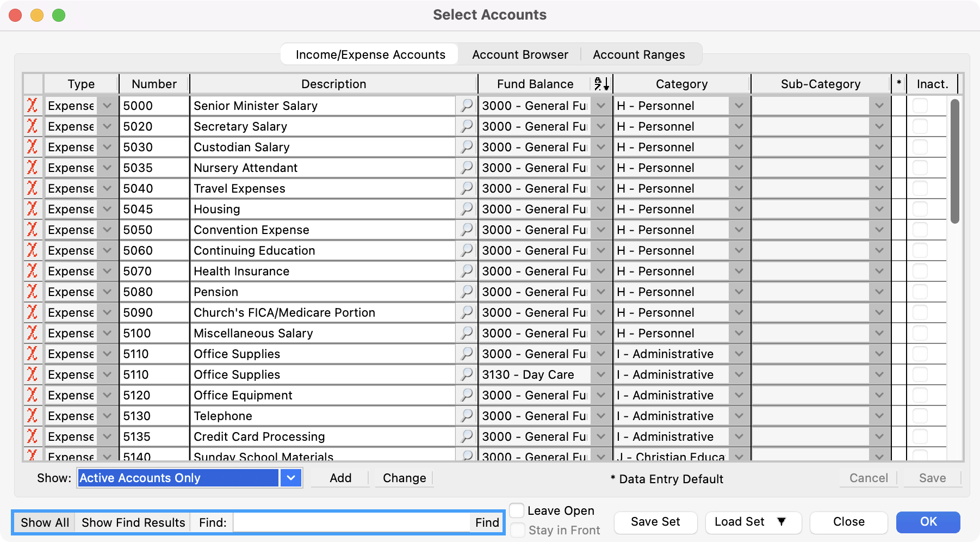
Task: Click the sort icon next to Fund Balance
Action: 601,84
